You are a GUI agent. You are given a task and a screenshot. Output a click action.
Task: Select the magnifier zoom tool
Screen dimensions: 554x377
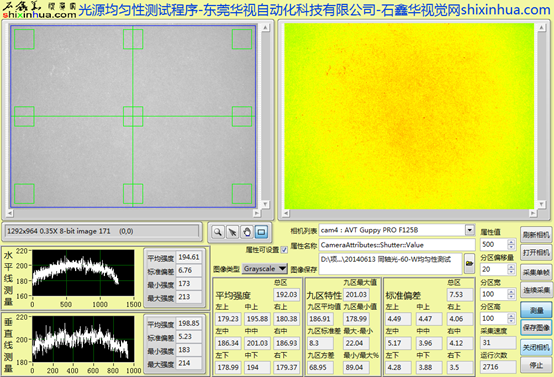218,232
